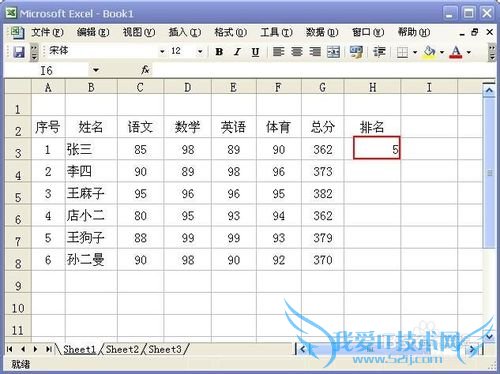This screenshot has height=374, width=500.
Task: Open the 窗口(W) menu
Action: click(368, 32)
